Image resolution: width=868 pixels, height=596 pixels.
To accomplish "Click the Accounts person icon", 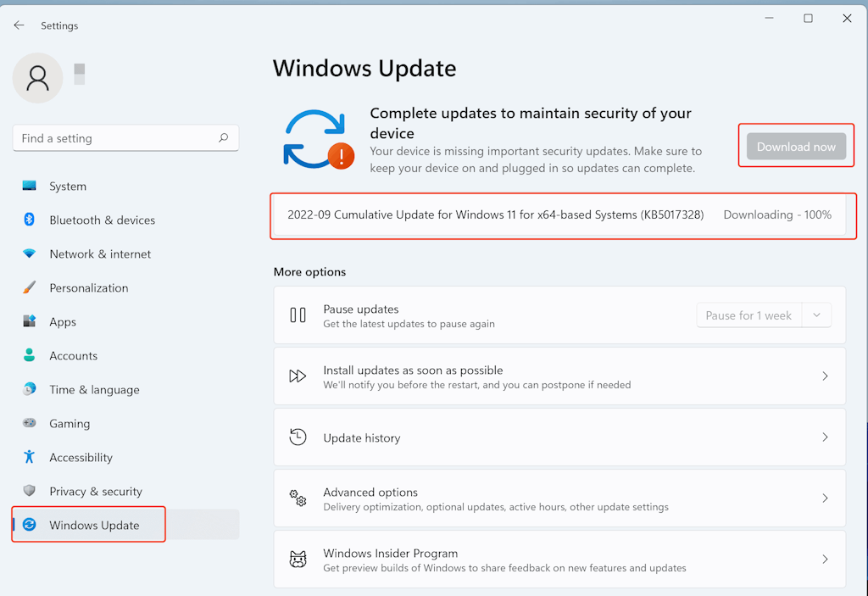I will [x=30, y=355].
